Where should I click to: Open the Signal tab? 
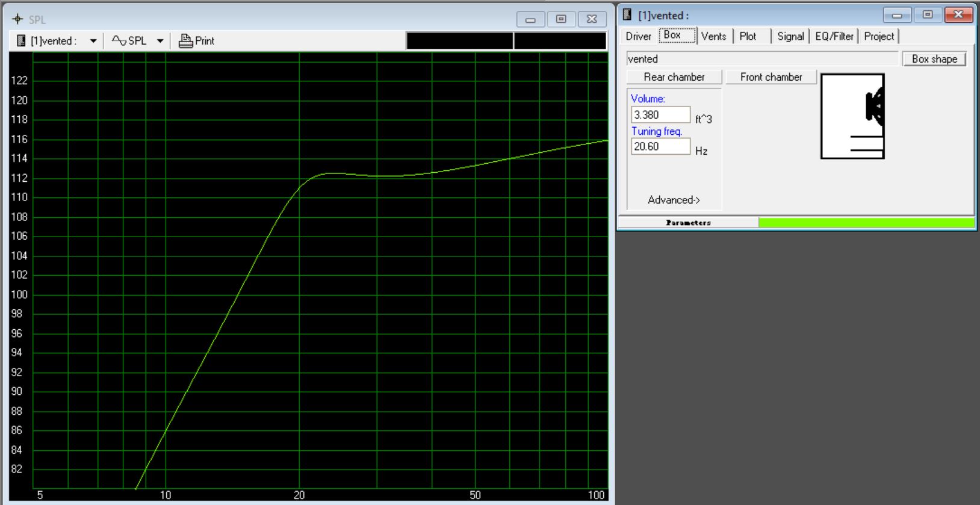790,36
